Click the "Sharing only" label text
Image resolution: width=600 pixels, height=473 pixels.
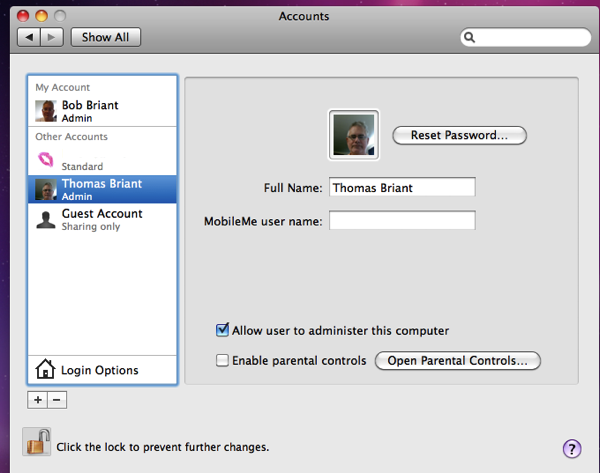point(91,227)
